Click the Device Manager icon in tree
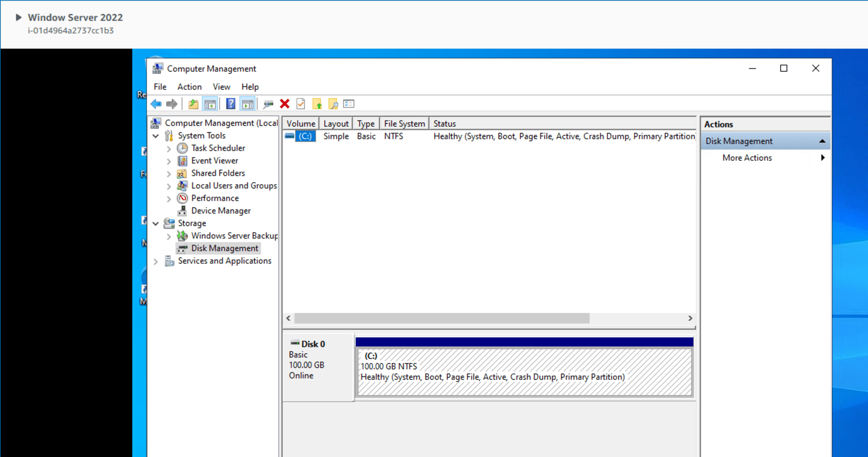Viewport: 868px width, 457px height. pos(182,211)
